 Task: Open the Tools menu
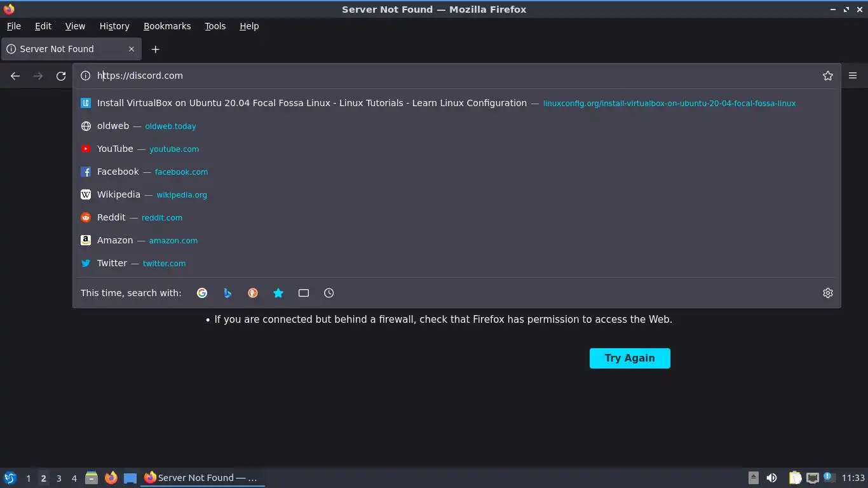pos(215,26)
